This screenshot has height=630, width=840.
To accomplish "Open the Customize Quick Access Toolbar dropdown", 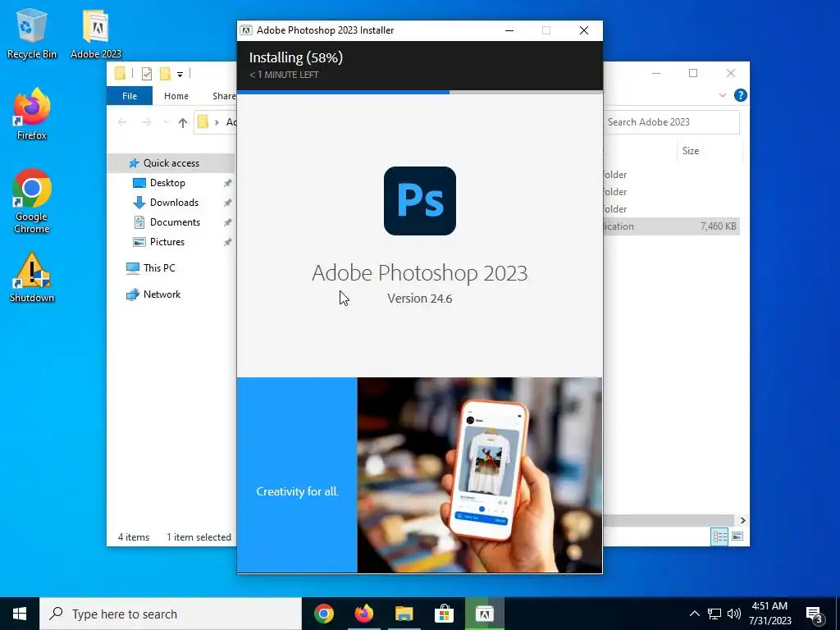I will (x=180, y=74).
